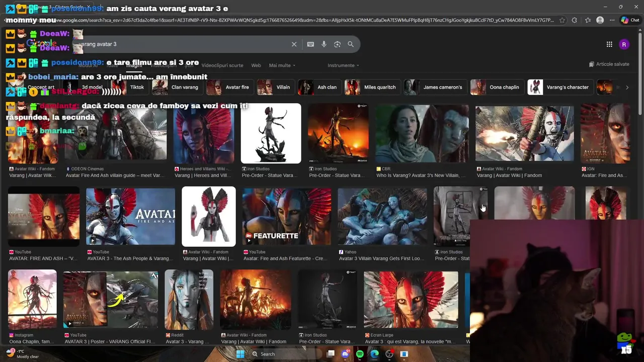Open the on-screen keyboard input tool
Screen dimensions: 644x362
click(310, 44)
